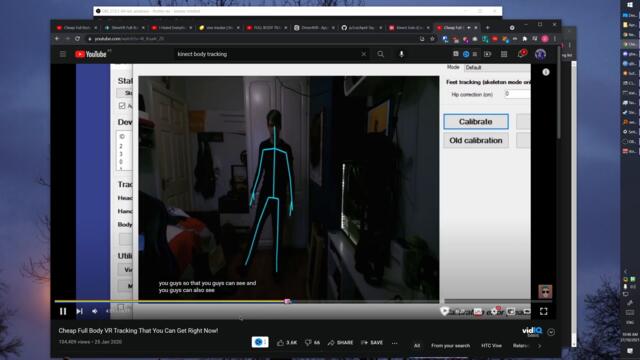Click the video title 'Cheap Full Body VR Tracking'
Viewport: 640px width, 360px height.
point(138,331)
